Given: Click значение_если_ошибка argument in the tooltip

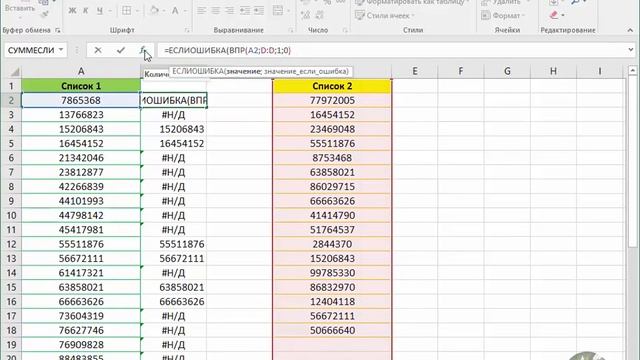Looking at the screenshot, I should (306, 71).
